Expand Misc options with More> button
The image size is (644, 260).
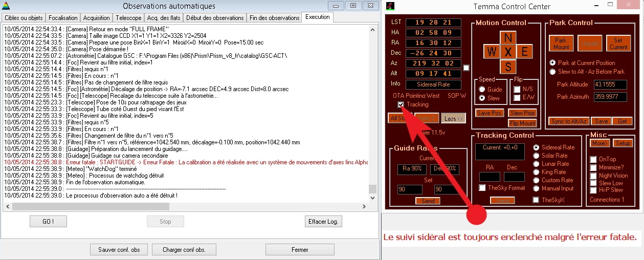[x=600, y=143]
